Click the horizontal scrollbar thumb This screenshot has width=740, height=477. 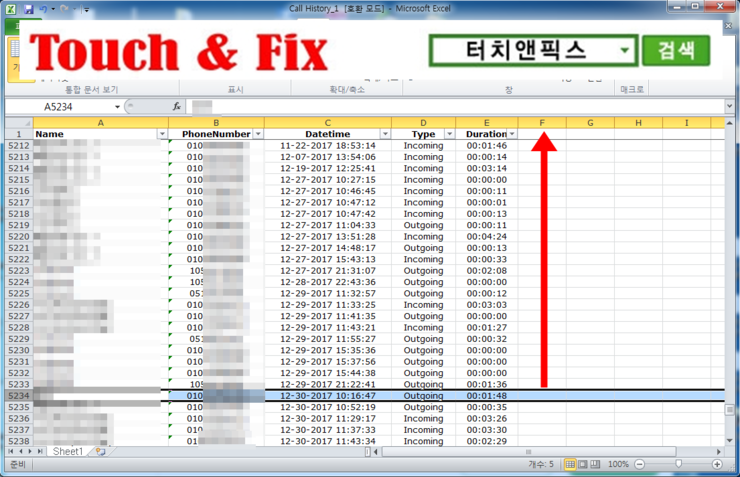pyautogui.click(x=529, y=452)
